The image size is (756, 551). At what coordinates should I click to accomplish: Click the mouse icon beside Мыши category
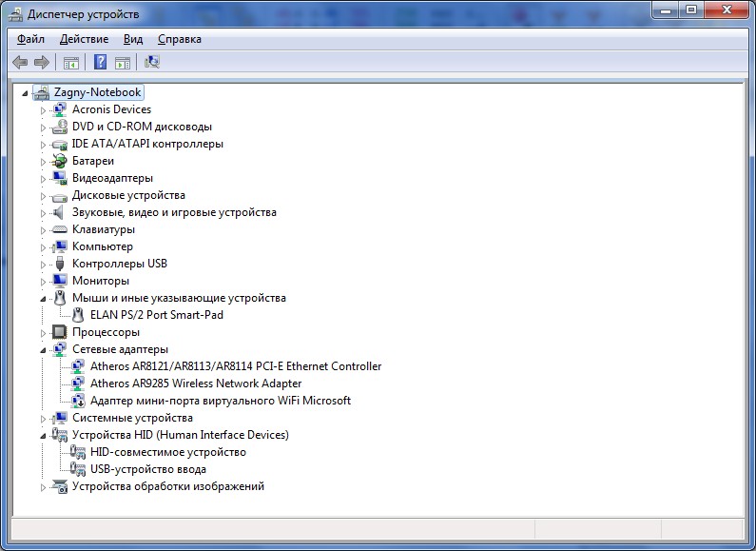click(x=60, y=298)
